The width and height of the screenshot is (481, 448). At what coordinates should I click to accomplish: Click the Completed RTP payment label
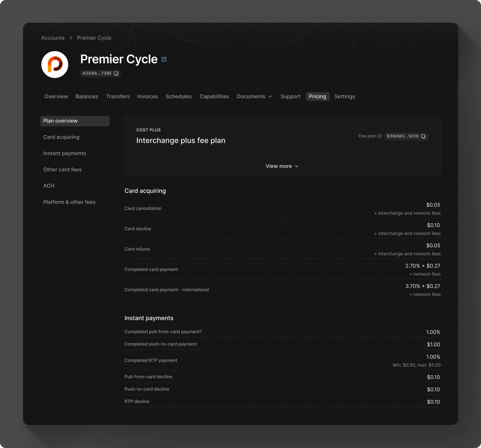(151, 360)
